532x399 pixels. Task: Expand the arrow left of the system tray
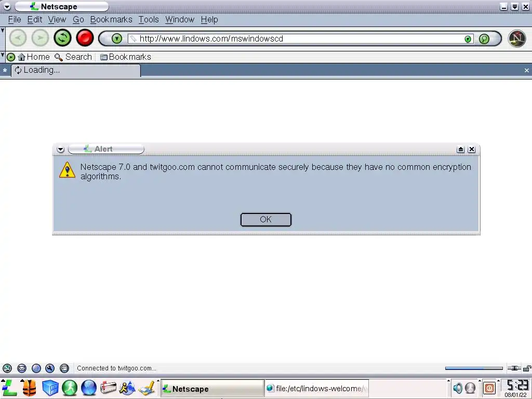tap(448, 381)
